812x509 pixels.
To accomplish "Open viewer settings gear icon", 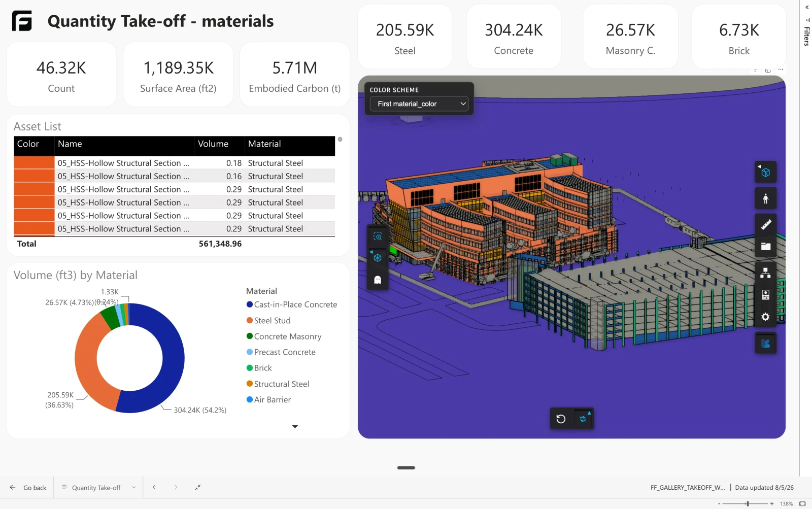I will 765,317.
